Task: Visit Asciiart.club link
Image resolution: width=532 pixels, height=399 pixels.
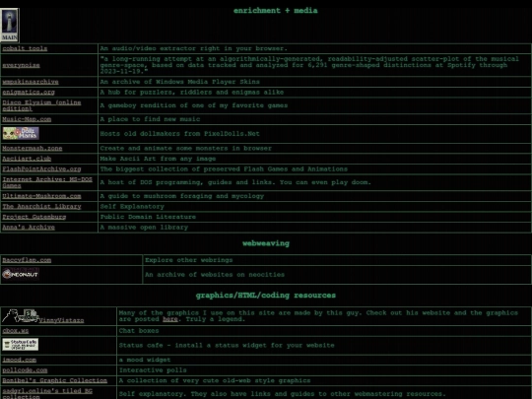Action: [27, 159]
